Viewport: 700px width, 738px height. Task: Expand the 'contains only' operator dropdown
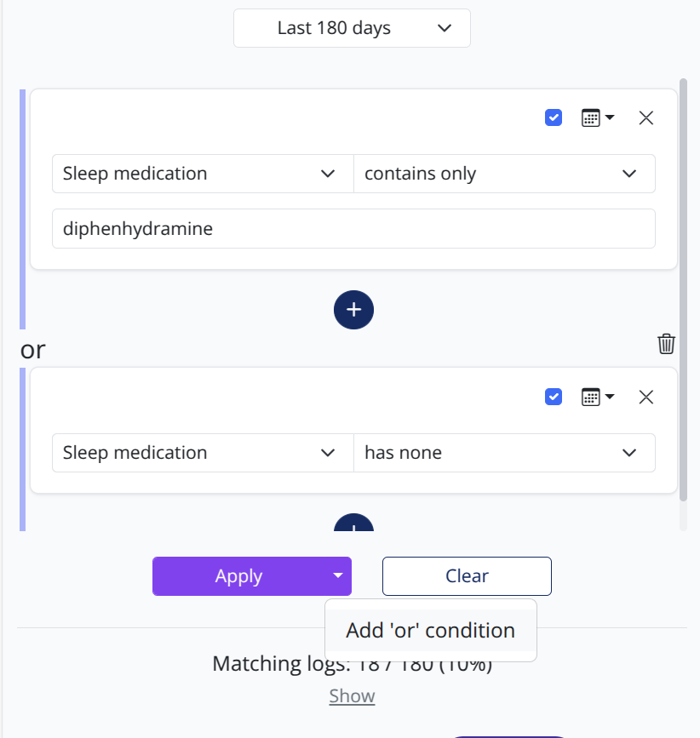[x=504, y=174]
